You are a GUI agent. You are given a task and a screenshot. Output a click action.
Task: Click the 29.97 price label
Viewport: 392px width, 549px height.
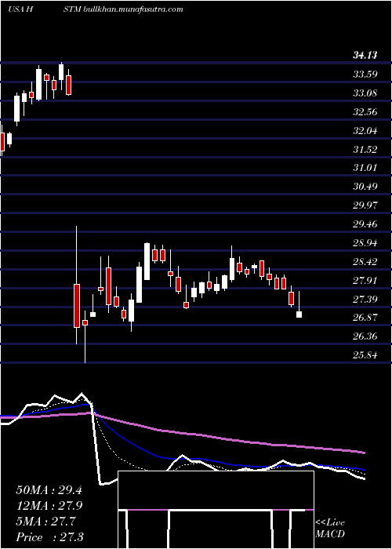[365, 205]
